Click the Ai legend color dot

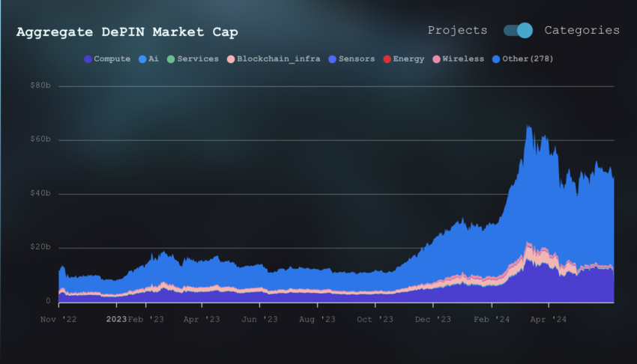pos(142,59)
